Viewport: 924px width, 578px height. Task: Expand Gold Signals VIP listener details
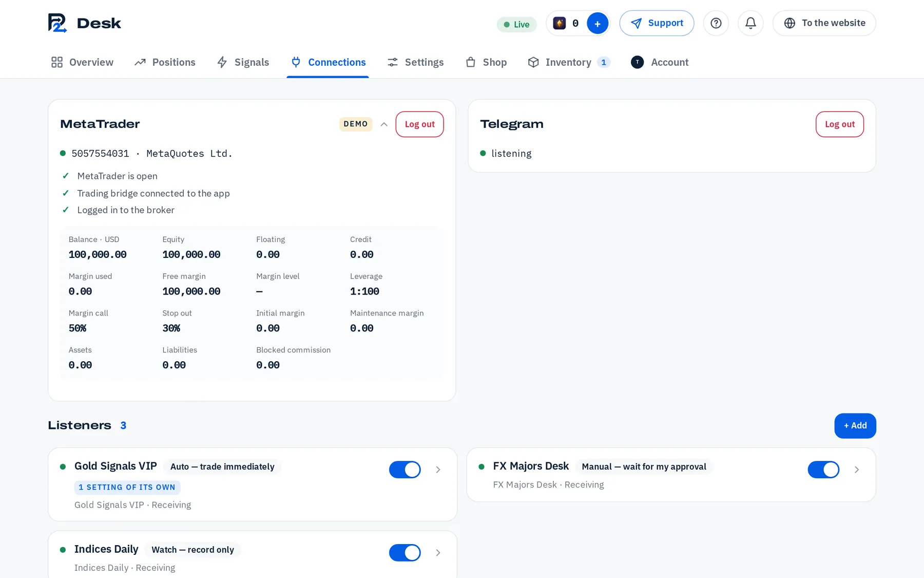pyautogui.click(x=438, y=470)
